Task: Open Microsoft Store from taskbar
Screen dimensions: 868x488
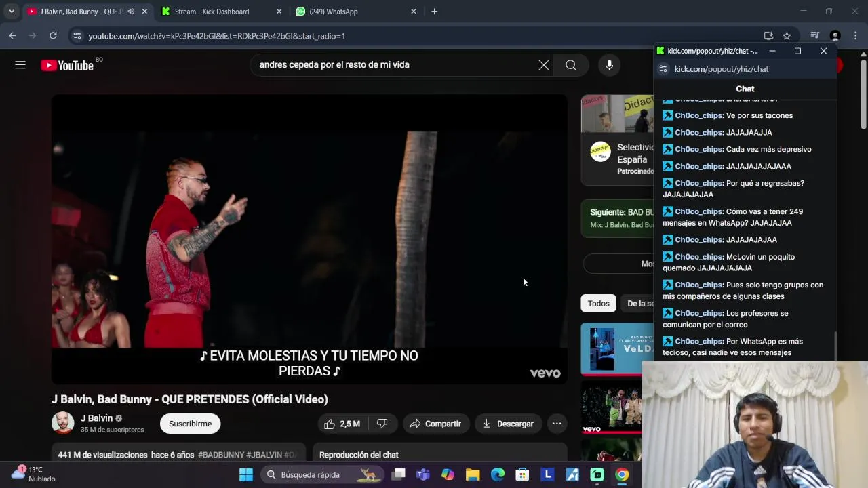Action: coord(522,474)
